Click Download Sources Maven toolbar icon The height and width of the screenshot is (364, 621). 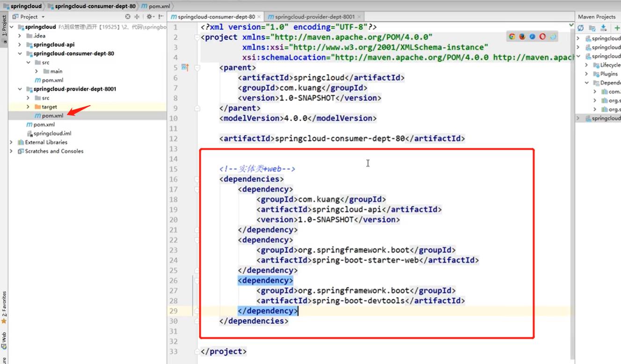pos(604,28)
